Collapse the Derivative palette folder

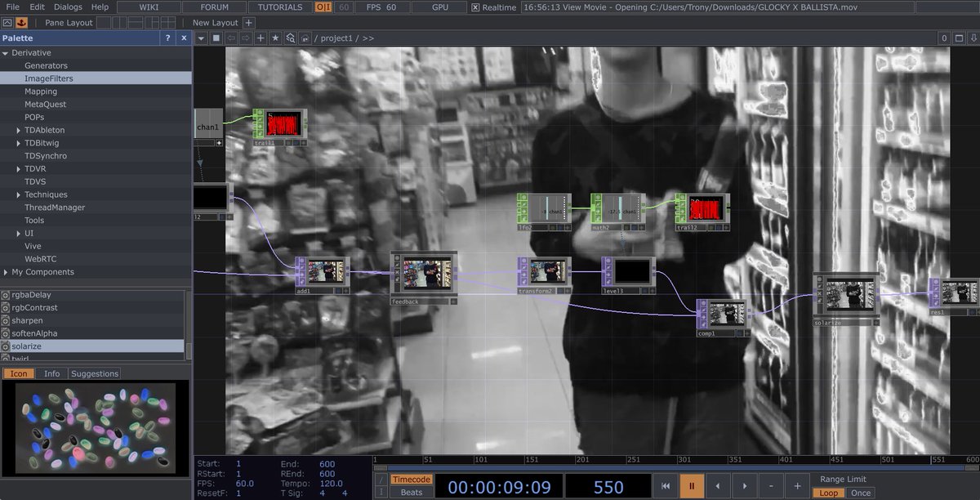[x=6, y=53]
